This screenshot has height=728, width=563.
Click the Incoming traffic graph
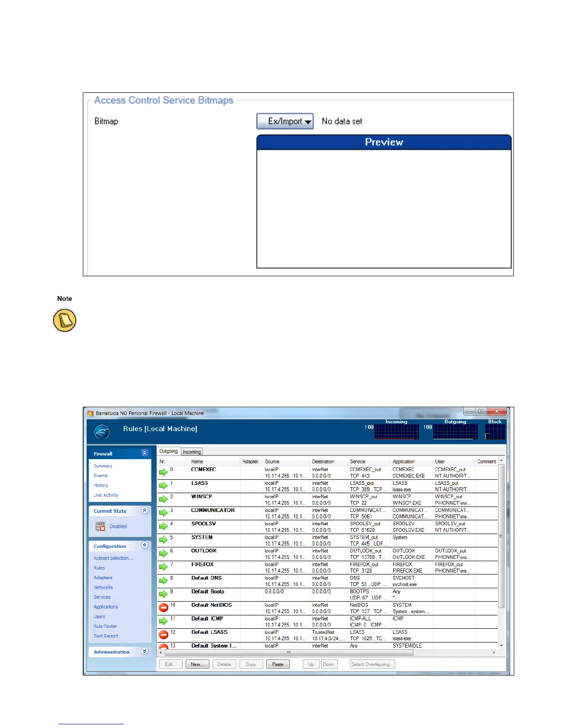pos(396,432)
